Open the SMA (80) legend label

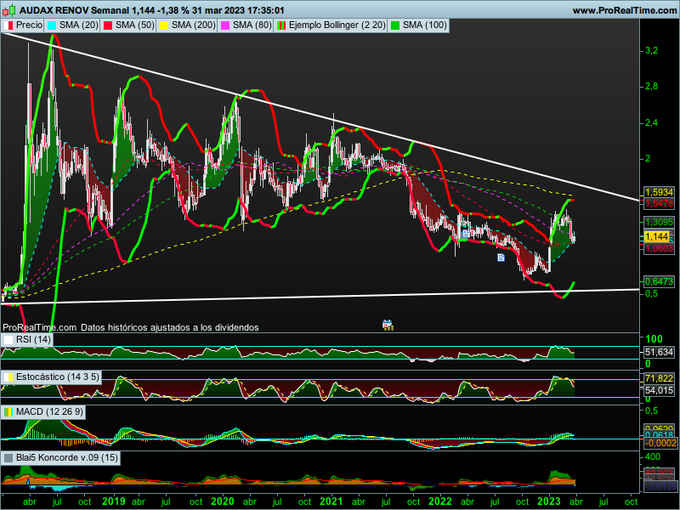(x=252, y=25)
